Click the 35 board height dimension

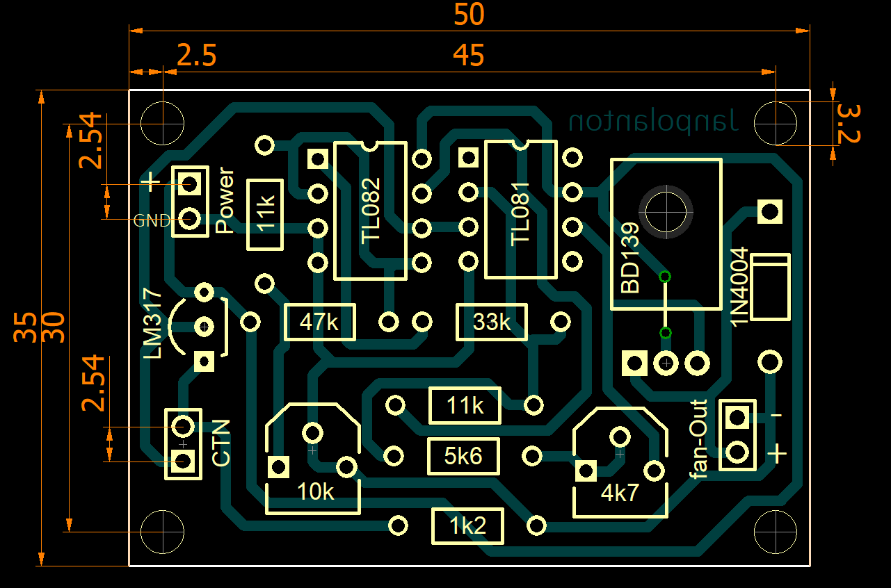point(25,328)
